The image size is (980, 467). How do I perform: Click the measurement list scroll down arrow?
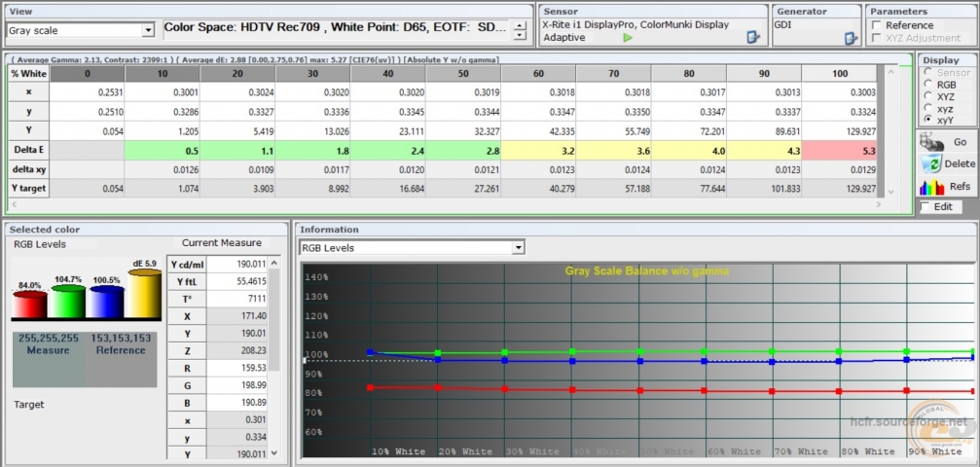click(274, 454)
